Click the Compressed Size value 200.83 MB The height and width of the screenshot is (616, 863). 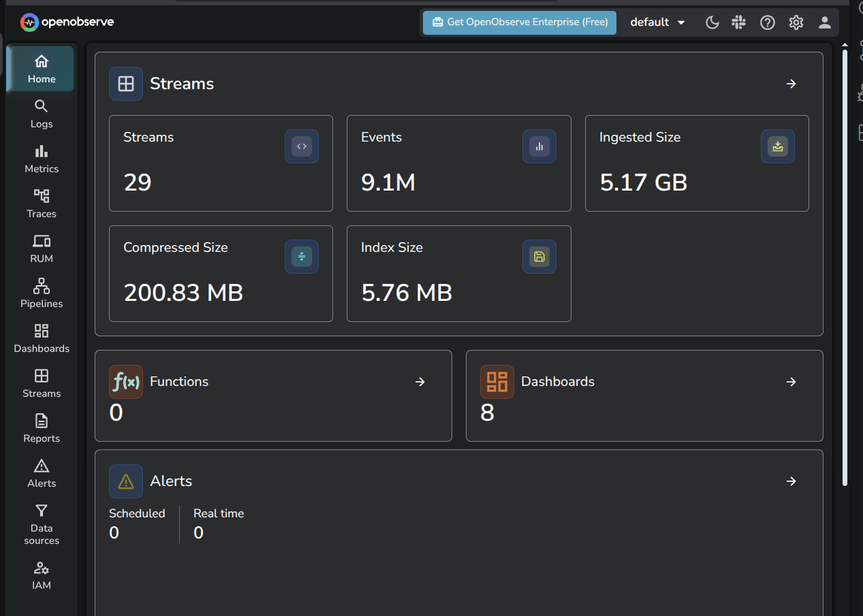point(183,293)
